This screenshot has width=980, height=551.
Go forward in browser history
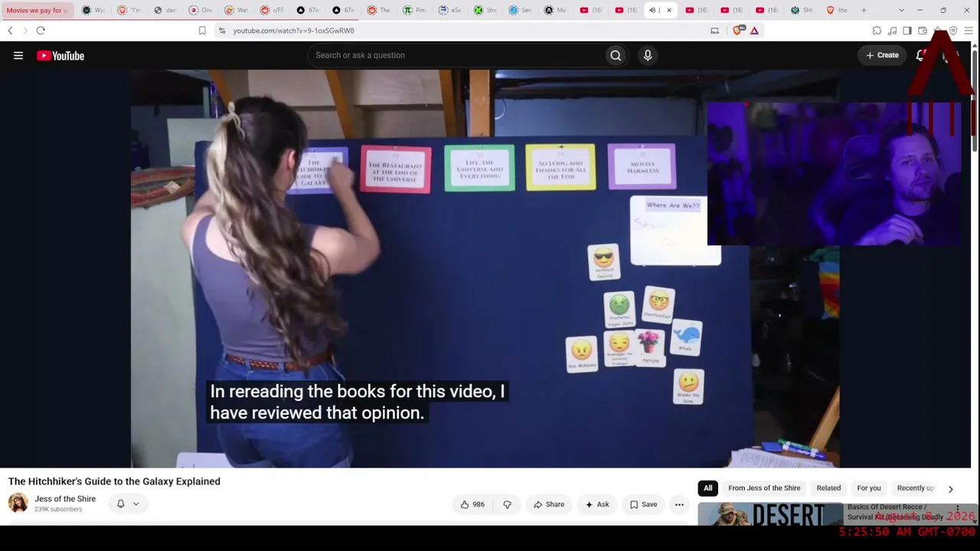24,31
